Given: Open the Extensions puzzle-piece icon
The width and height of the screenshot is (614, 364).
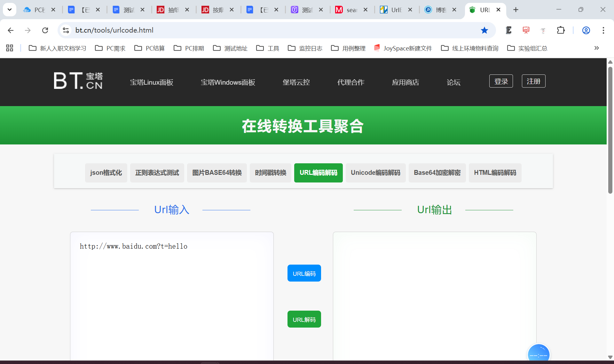Looking at the screenshot, I should [561, 30].
